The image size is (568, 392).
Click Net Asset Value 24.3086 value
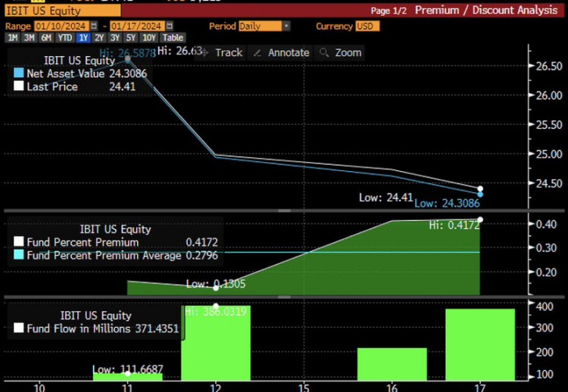point(128,73)
